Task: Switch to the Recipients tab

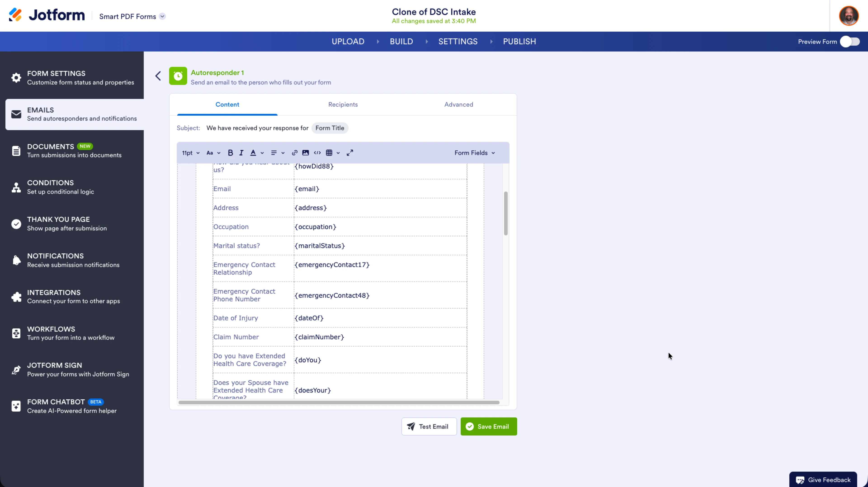Action: tap(343, 104)
